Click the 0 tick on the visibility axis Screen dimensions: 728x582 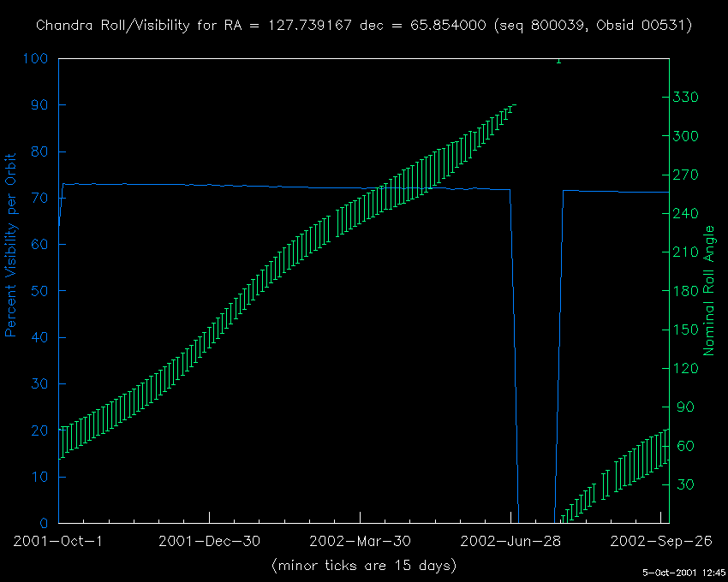pos(45,523)
